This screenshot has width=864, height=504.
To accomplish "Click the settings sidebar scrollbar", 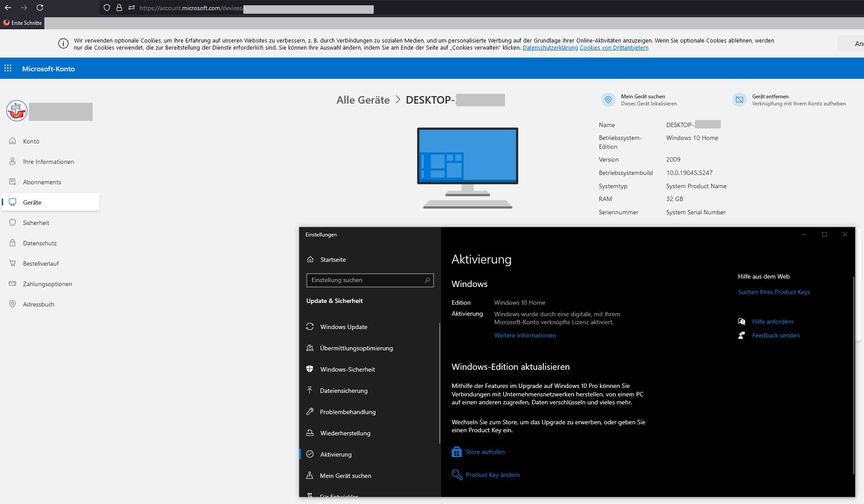I will (439, 383).
